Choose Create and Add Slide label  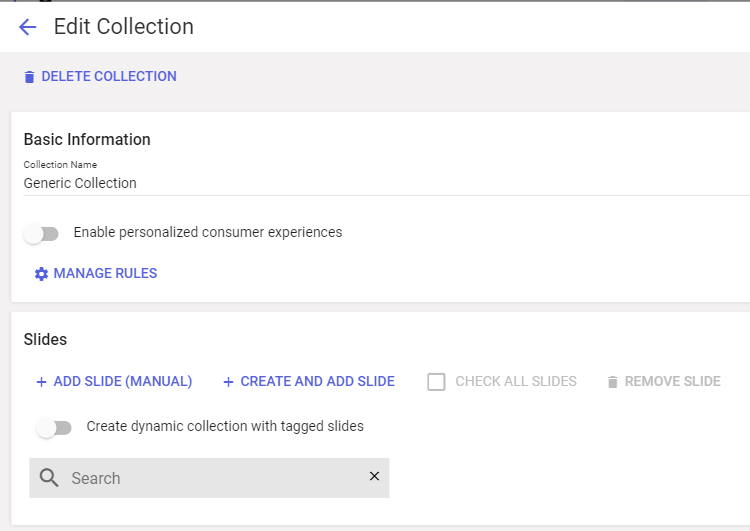(x=317, y=381)
